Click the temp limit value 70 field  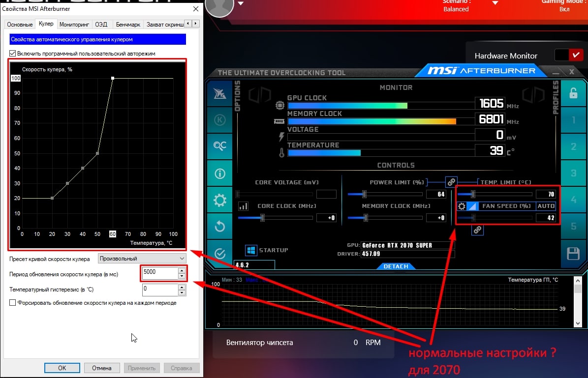(x=546, y=194)
